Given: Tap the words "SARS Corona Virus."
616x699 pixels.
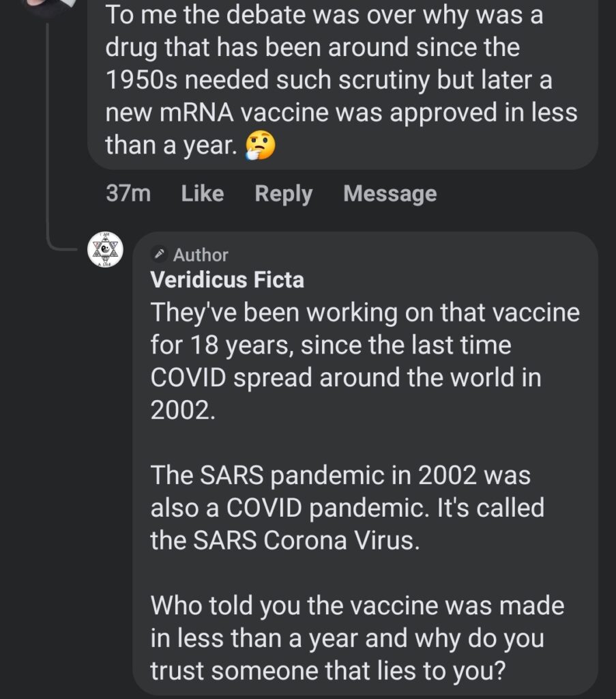Looking at the screenshot, I should (x=306, y=541).
